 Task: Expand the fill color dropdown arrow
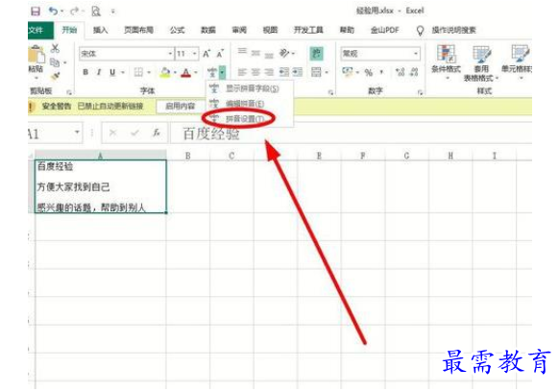point(175,72)
